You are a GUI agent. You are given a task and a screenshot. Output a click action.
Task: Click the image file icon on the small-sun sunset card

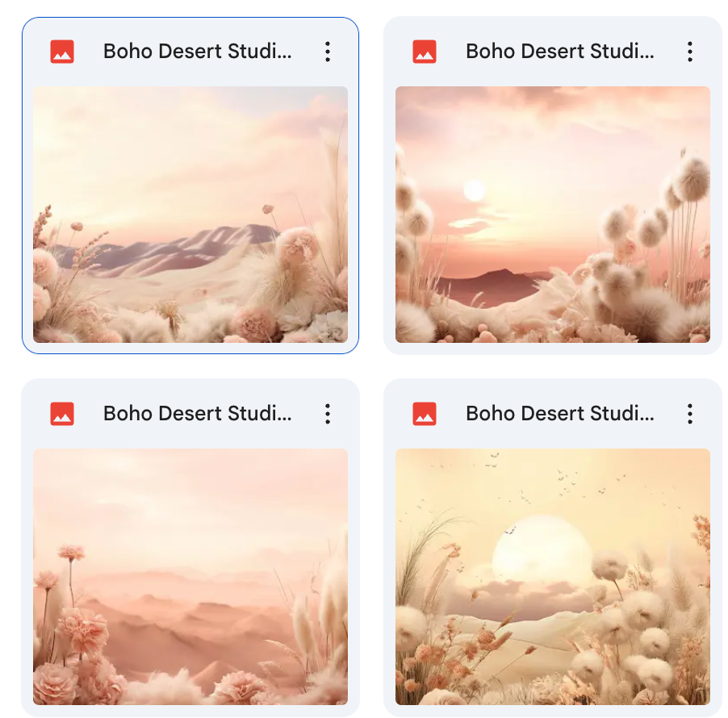pyautogui.click(x=425, y=51)
